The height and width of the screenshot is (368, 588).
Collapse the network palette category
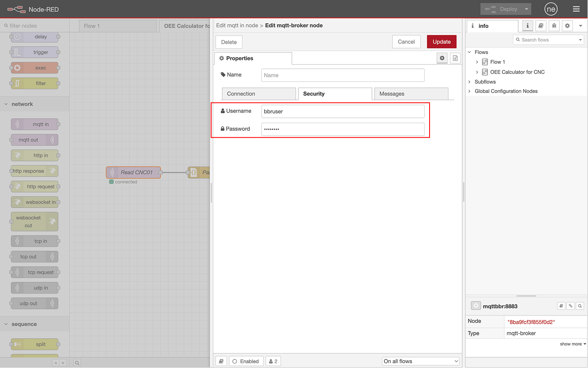(x=6, y=104)
